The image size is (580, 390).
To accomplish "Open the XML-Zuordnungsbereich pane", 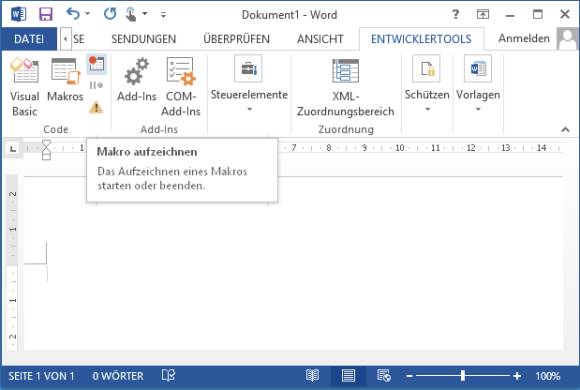I will (x=345, y=87).
